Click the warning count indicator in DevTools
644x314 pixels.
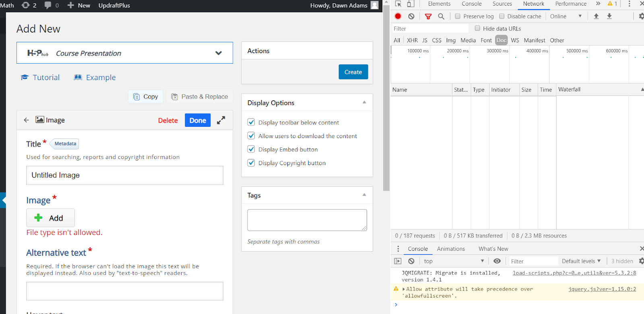tap(613, 4)
